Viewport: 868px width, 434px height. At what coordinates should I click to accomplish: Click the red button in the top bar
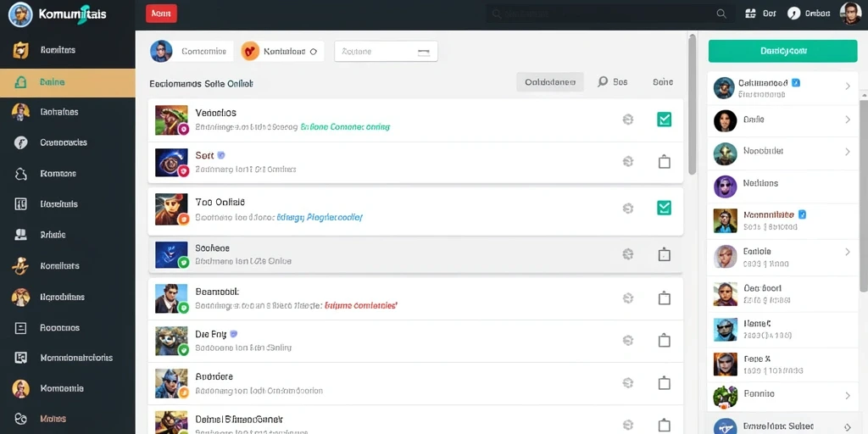(161, 14)
